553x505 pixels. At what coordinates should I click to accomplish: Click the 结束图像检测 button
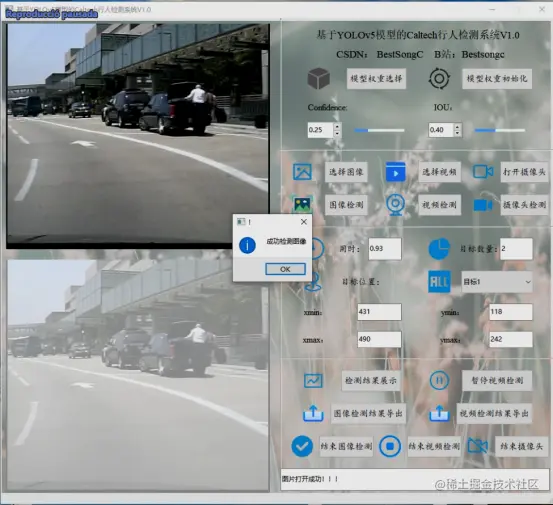(346, 446)
